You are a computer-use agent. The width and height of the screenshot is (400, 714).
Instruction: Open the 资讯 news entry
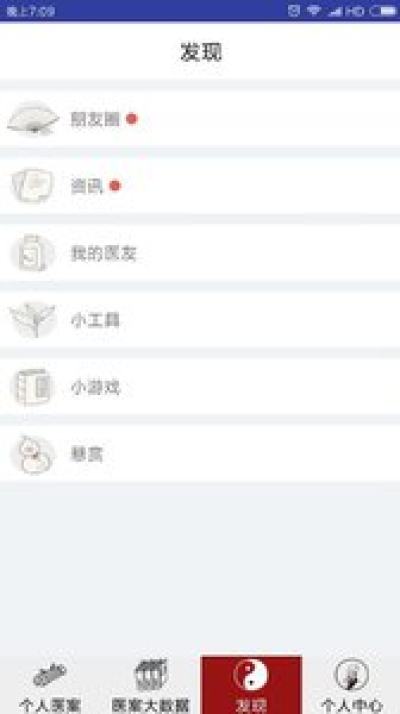pos(200,186)
